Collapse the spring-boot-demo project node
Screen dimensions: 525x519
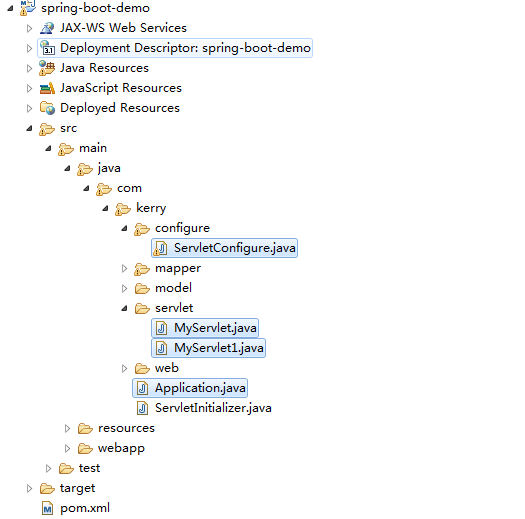pos(10,8)
